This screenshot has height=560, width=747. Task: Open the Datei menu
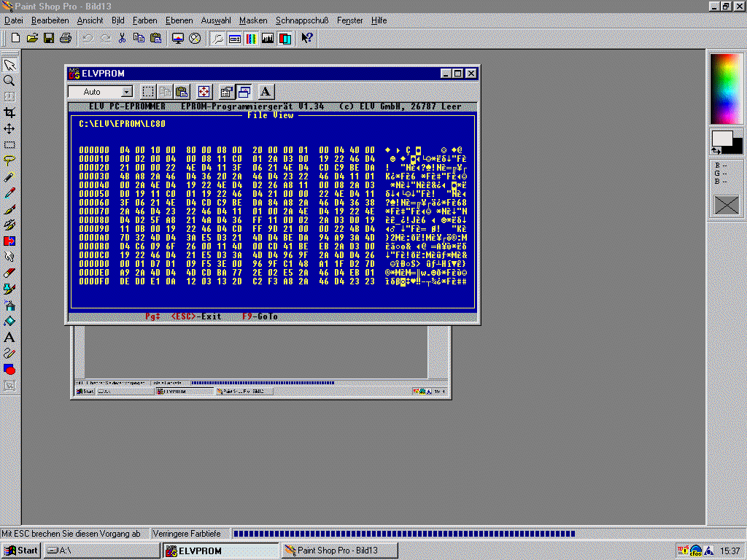pos(13,20)
